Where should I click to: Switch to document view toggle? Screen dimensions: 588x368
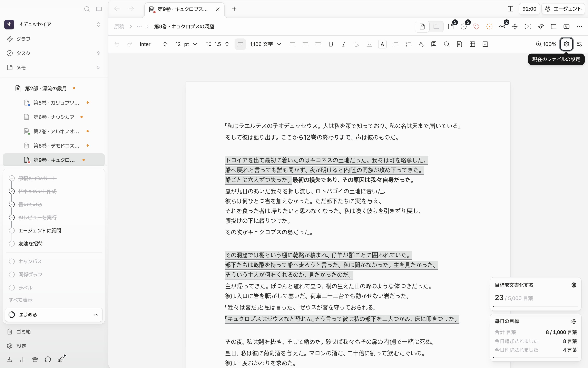pos(422,27)
